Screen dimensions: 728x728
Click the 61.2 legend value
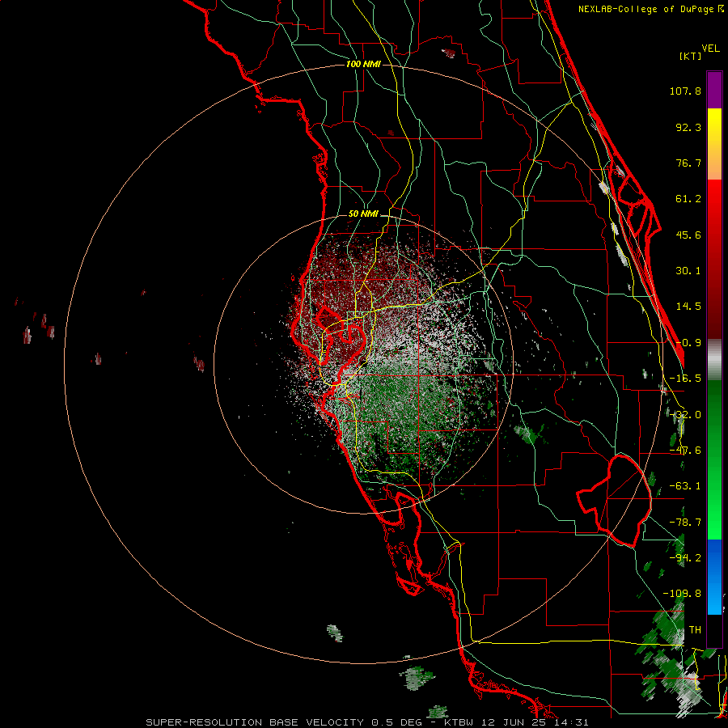pyautogui.click(x=688, y=199)
